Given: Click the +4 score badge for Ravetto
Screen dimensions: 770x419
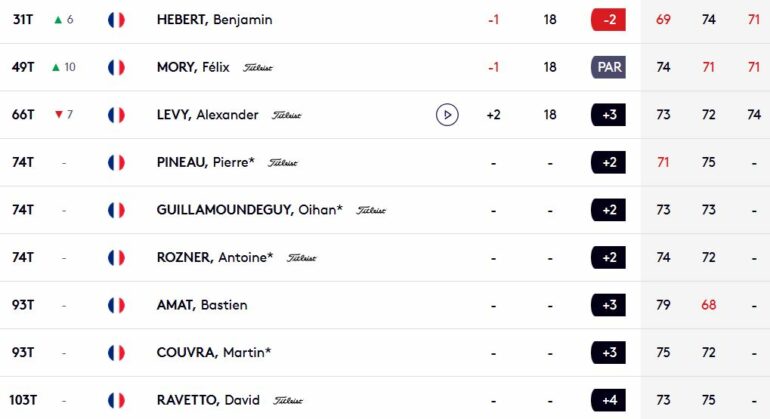Looking at the screenshot, I should [x=608, y=400].
